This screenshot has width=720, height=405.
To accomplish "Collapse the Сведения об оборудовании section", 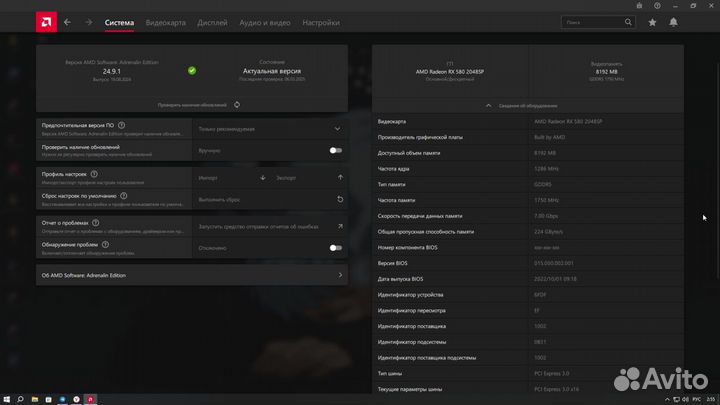I will click(x=487, y=105).
